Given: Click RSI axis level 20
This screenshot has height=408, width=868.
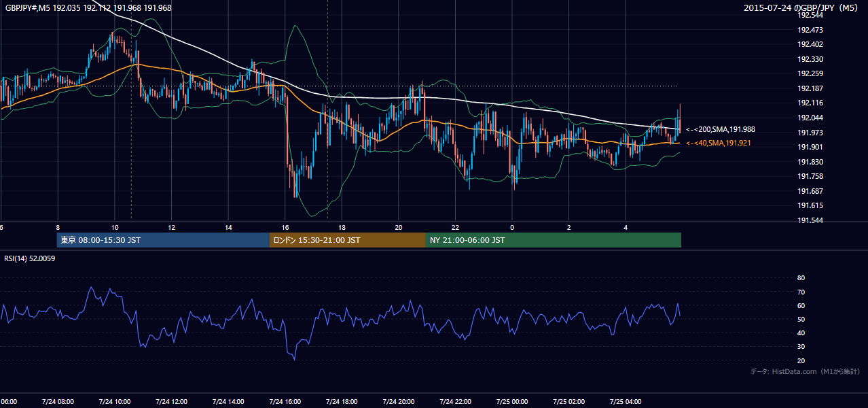Looking at the screenshot, I should tap(801, 360).
